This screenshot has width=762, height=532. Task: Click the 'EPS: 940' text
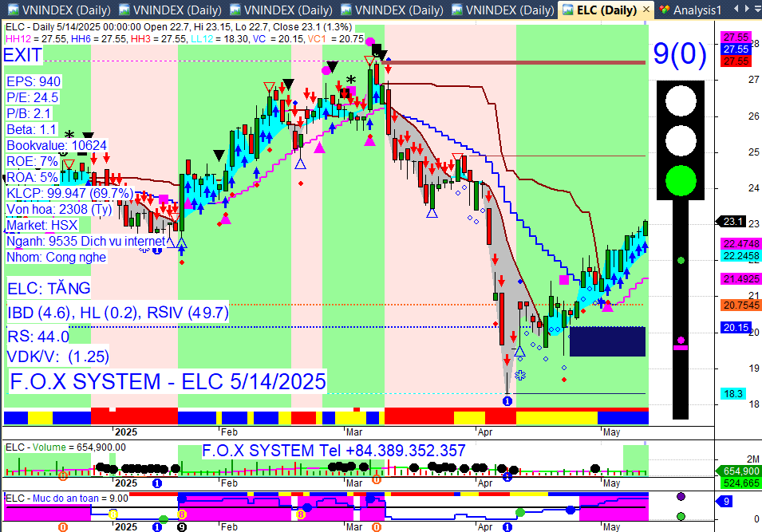click(34, 81)
